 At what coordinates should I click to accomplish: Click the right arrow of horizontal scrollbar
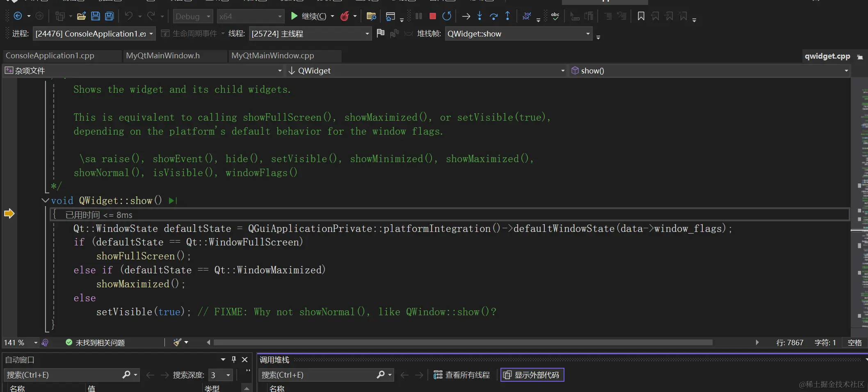coord(757,342)
